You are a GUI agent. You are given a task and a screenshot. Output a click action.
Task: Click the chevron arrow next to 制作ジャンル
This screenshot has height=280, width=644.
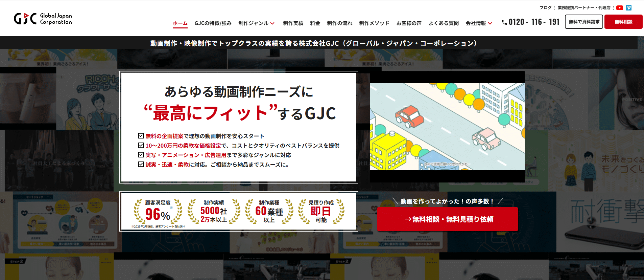click(272, 23)
